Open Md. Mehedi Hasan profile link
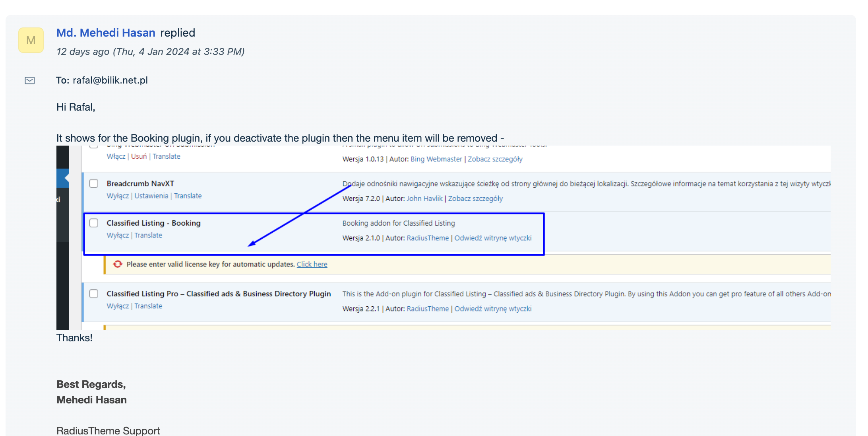 click(x=106, y=33)
